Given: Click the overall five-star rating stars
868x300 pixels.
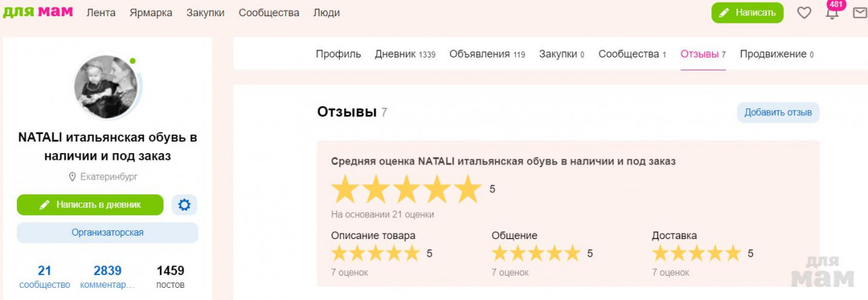Looking at the screenshot, I should (406, 189).
